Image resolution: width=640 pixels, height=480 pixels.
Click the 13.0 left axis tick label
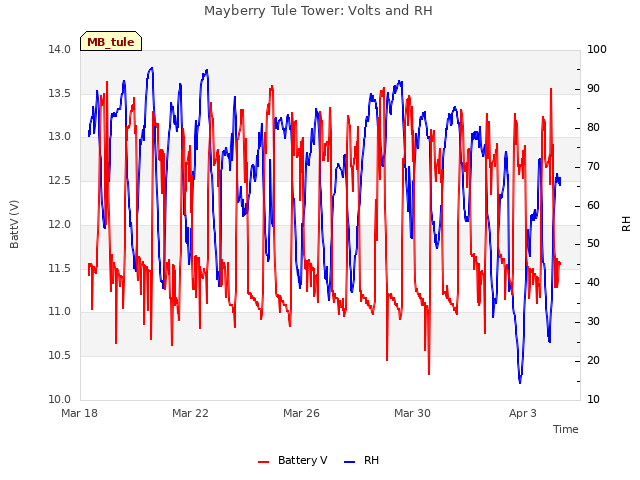[60, 137]
